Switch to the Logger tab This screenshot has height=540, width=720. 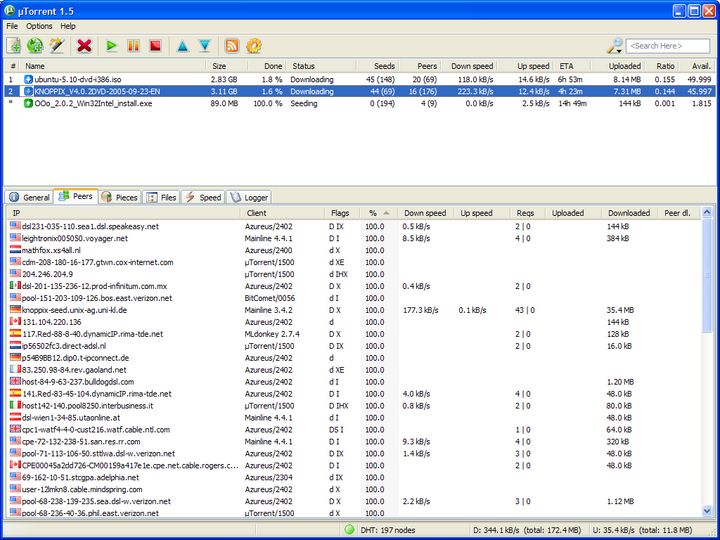[249, 197]
